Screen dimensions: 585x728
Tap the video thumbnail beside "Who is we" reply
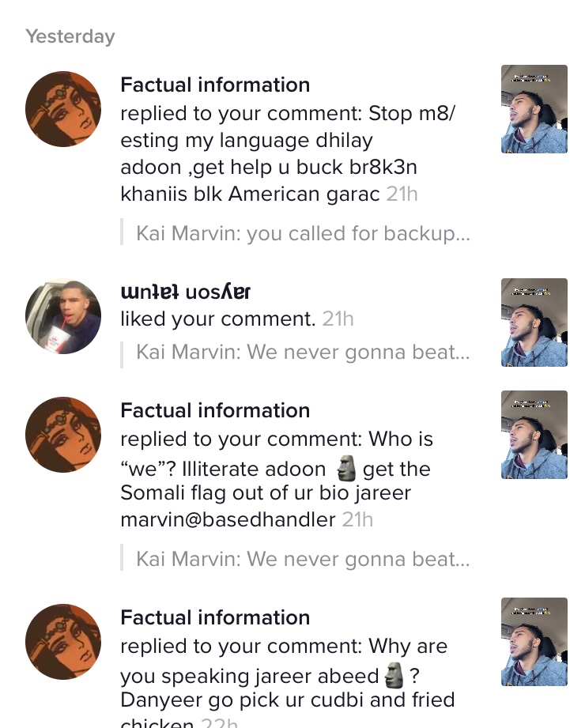[x=534, y=435]
